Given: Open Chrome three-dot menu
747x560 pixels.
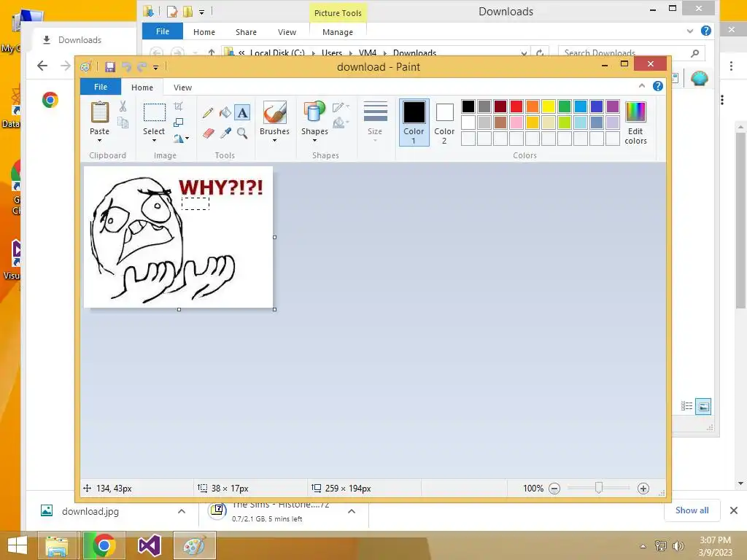Looking at the screenshot, I should (731, 66).
